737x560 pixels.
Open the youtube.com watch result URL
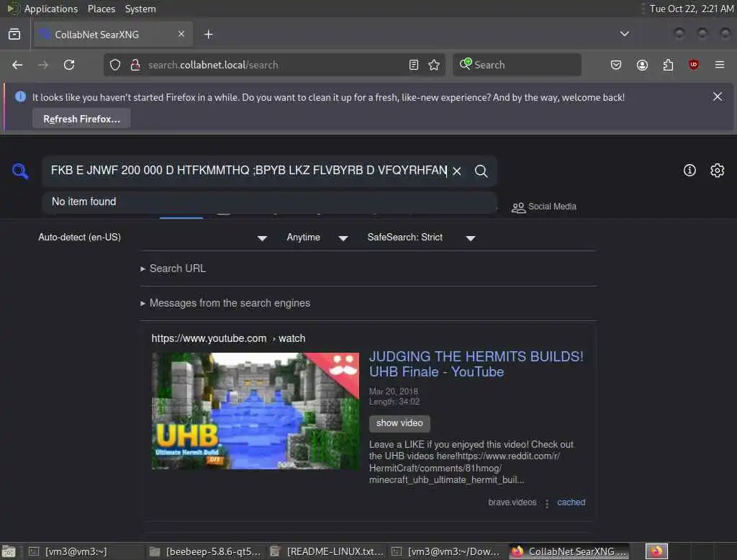(x=228, y=338)
